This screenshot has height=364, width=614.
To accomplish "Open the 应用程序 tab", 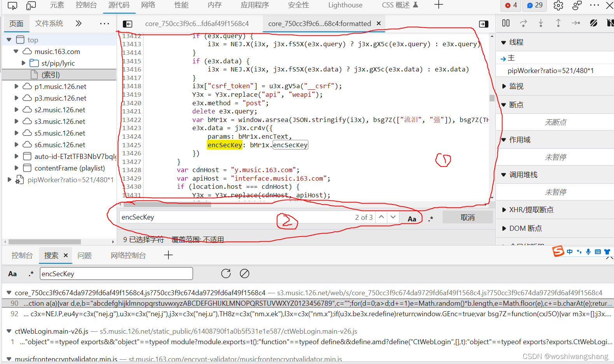I will pos(255,5).
